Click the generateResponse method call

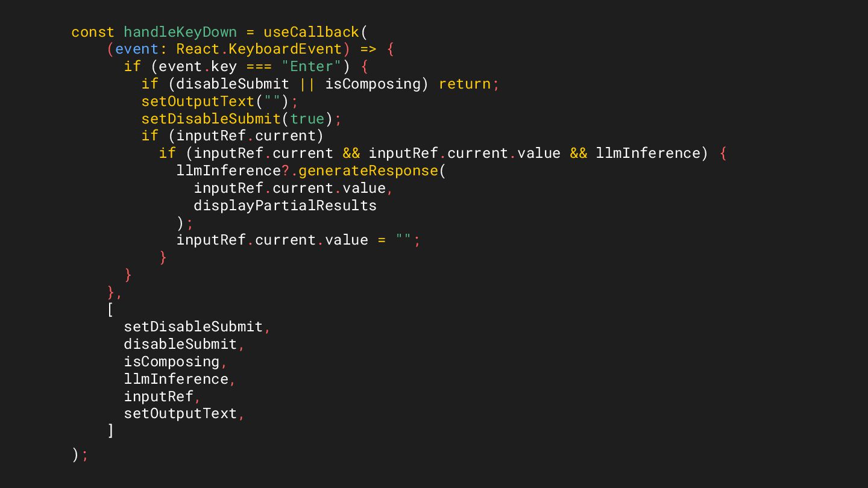tap(368, 170)
